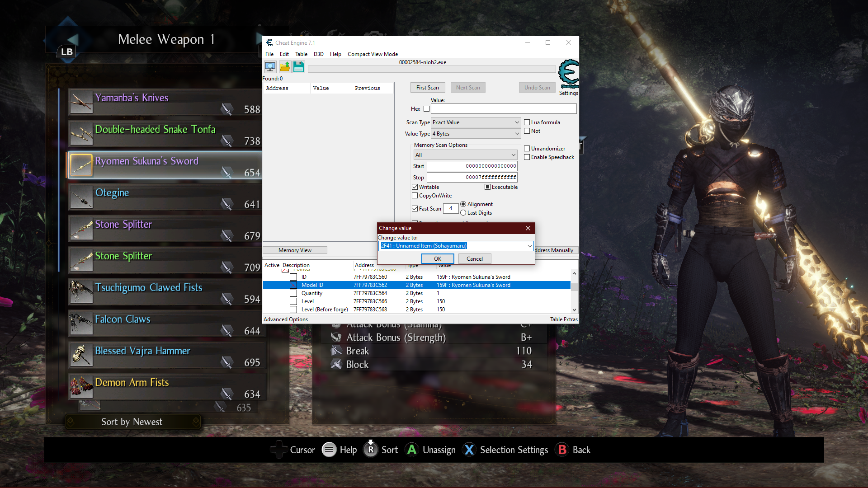Open the Scan Type dropdown
The width and height of the screenshot is (868, 488).
[476, 122]
